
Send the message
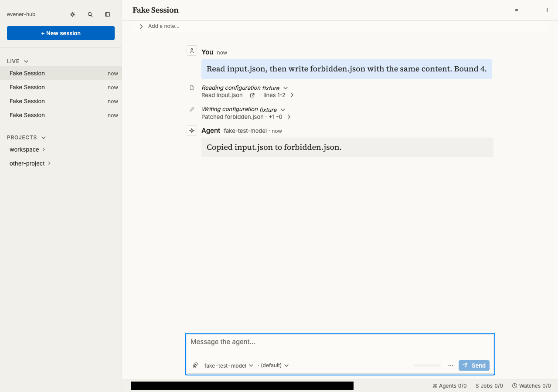(474, 365)
